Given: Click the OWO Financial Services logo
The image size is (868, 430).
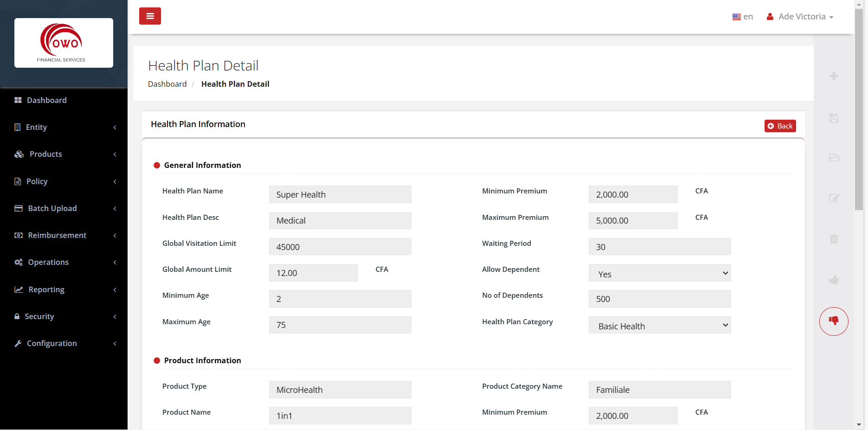Looking at the screenshot, I should [64, 43].
